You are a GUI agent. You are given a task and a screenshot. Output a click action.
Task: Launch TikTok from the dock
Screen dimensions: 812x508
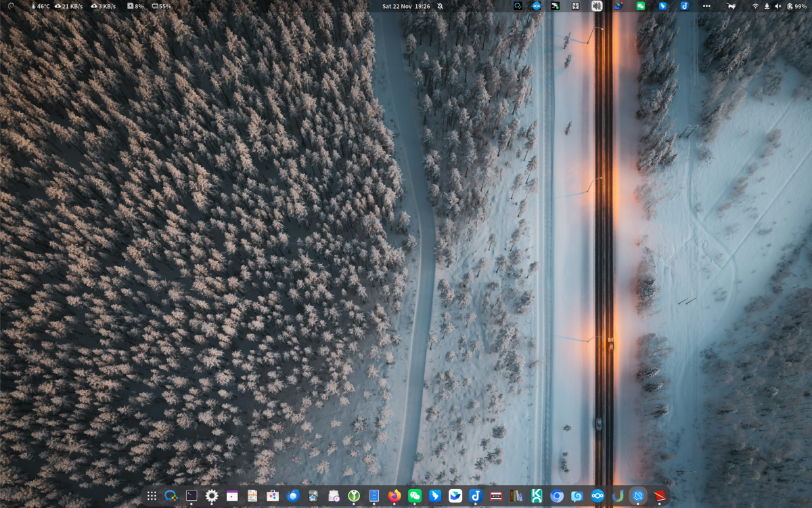tap(475, 496)
